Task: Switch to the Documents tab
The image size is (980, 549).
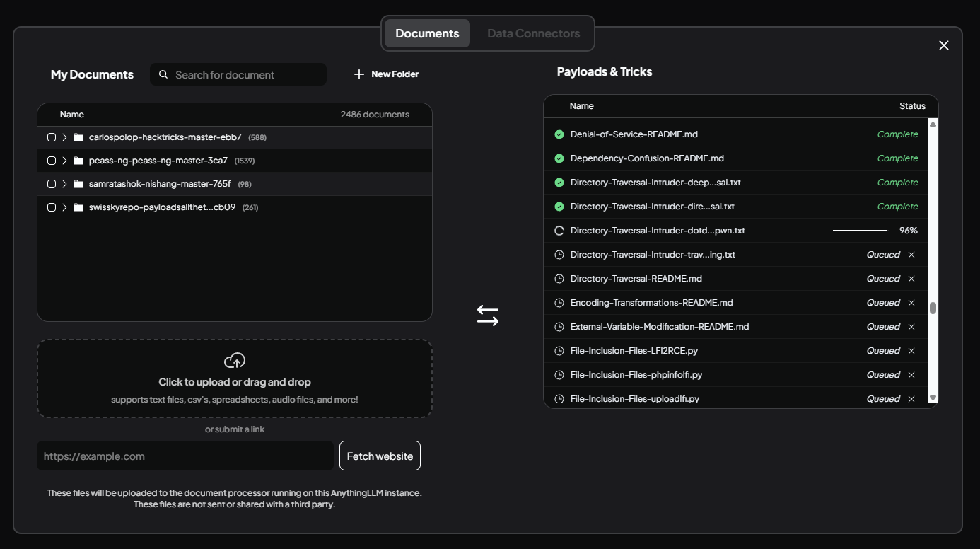Action: 427,33
